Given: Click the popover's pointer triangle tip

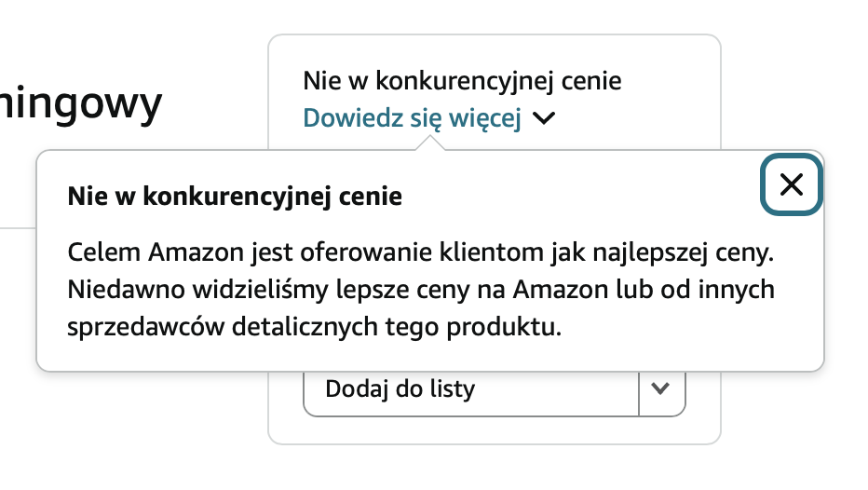Looking at the screenshot, I should pos(429,141).
